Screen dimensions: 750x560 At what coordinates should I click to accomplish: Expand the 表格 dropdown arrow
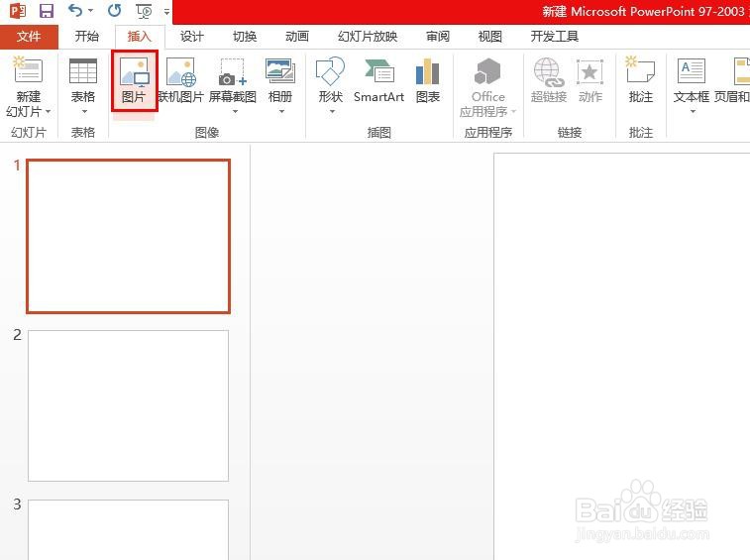[x=84, y=112]
